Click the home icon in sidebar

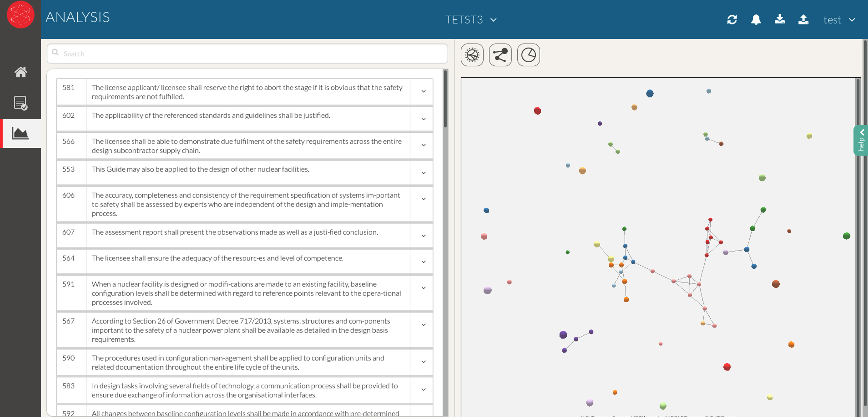(20, 72)
